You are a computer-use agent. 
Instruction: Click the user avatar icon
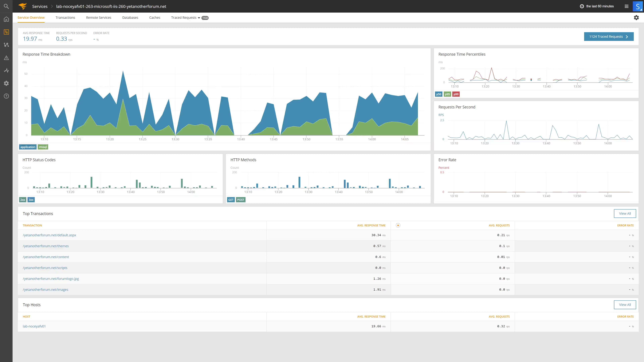click(638, 6)
